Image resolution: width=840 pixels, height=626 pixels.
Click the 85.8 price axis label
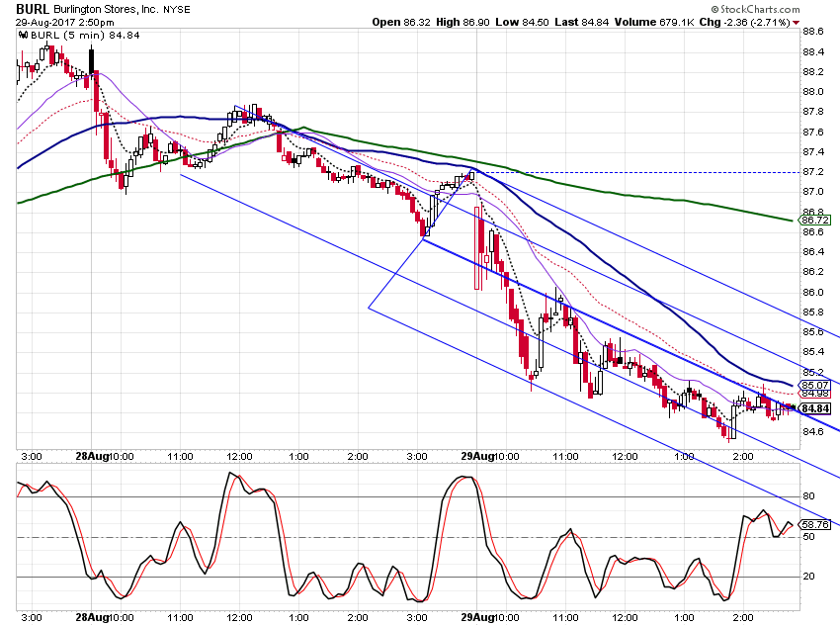click(813, 312)
